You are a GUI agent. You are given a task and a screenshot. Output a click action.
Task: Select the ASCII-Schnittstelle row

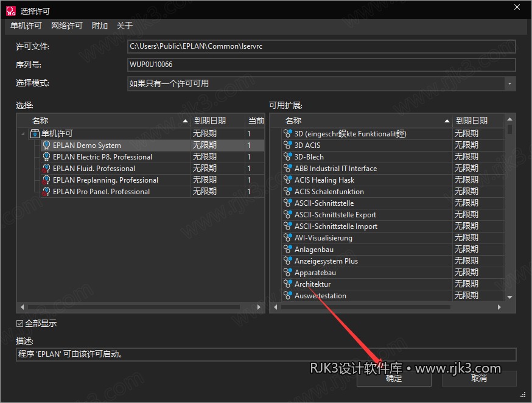[392, 203]
